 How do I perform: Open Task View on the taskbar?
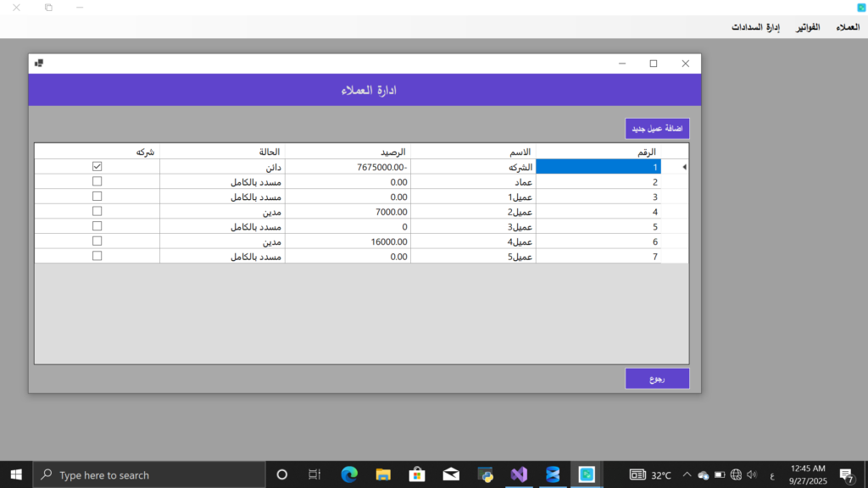[314, 474]
